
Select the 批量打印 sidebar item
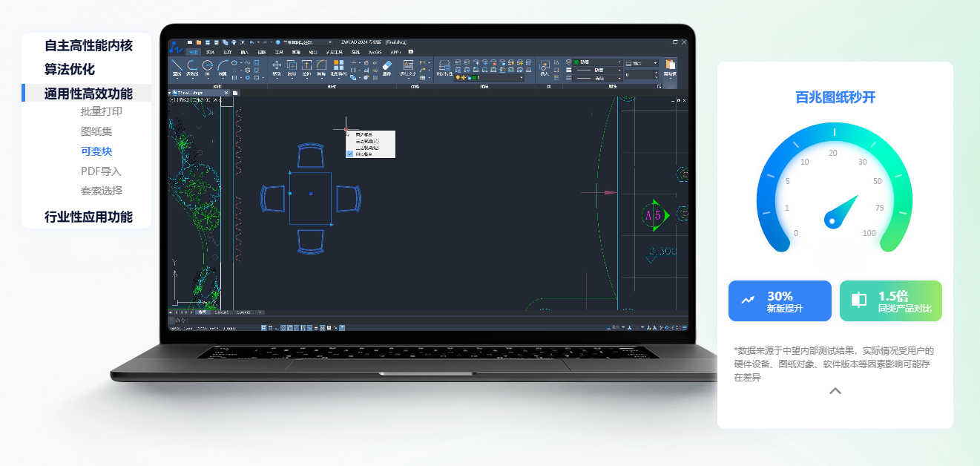(x=102, y=111)
